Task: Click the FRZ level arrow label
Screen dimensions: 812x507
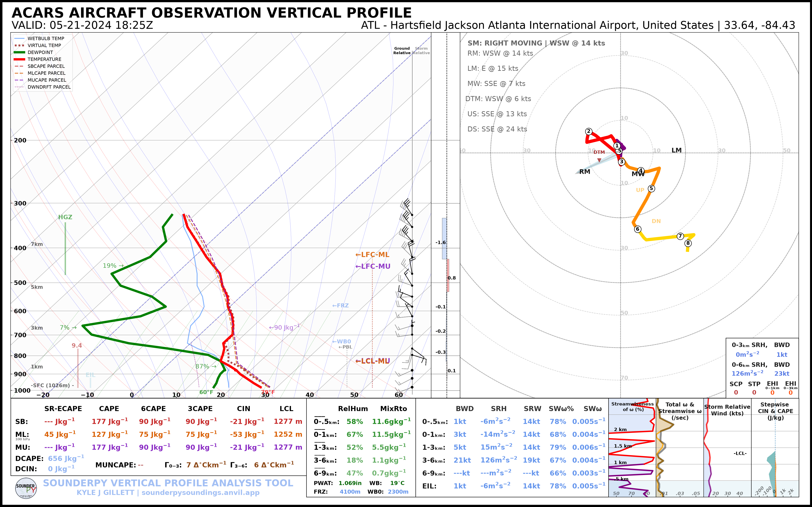Action: coord(340,305)
